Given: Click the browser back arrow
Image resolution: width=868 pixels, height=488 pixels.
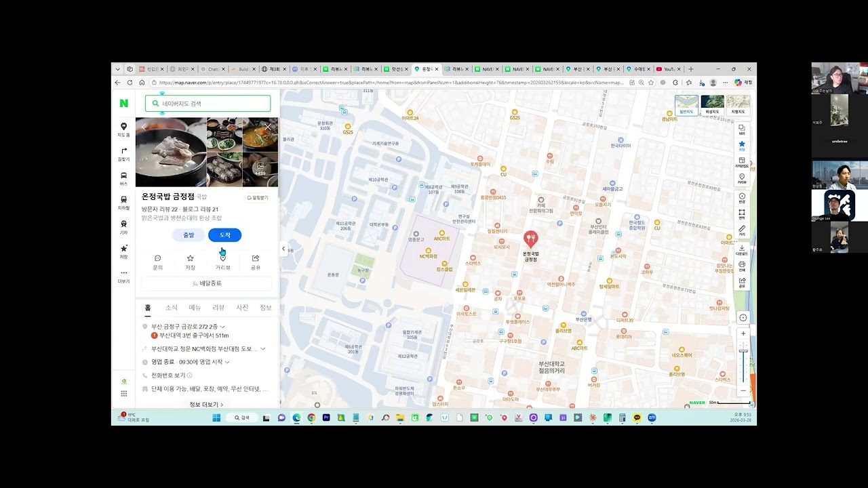Looking at the screenshot, I should (x=117, y=83).
